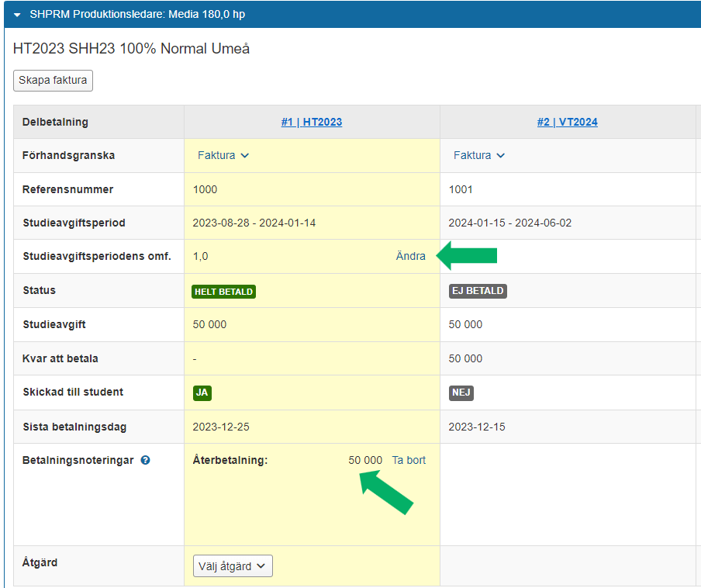
Task: Collapse the SHPRM Produktionsledare section triangle
Action: point(17,15)
